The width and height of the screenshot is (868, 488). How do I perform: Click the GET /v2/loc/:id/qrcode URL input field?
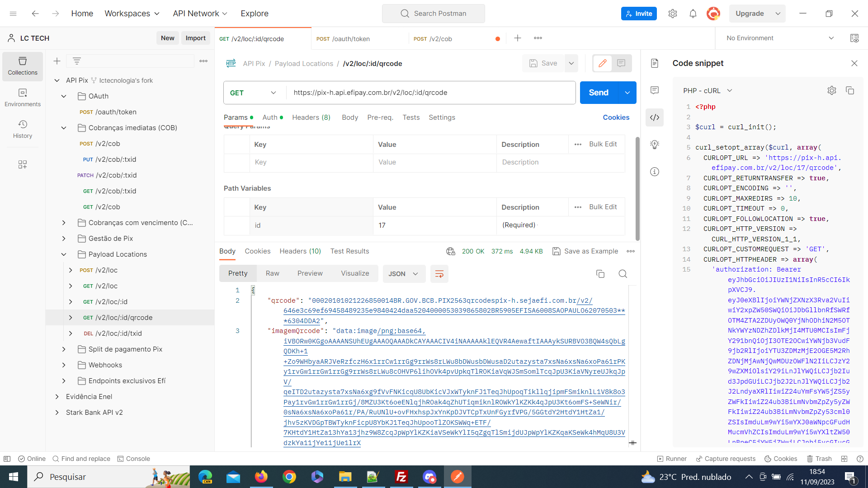[428, 92]
